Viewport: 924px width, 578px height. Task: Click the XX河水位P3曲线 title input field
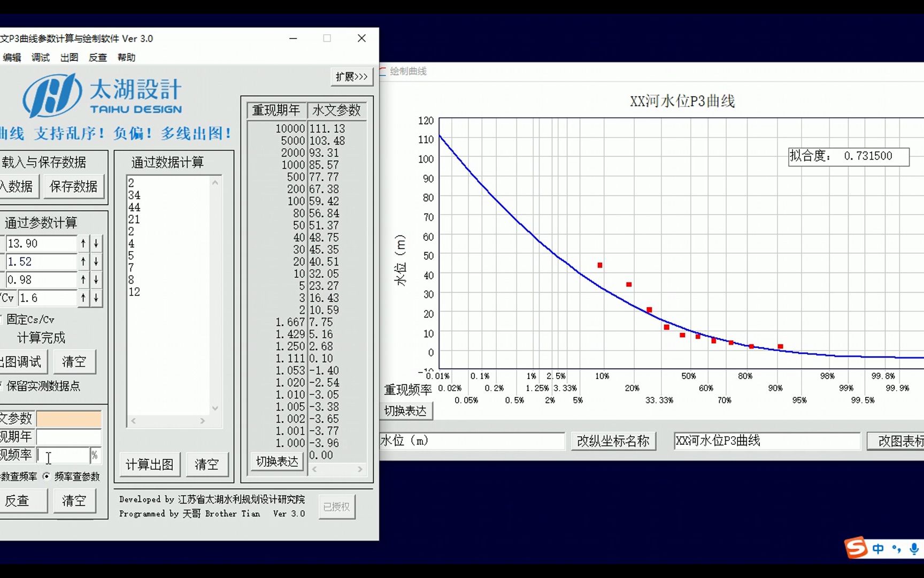pos(767,441)
